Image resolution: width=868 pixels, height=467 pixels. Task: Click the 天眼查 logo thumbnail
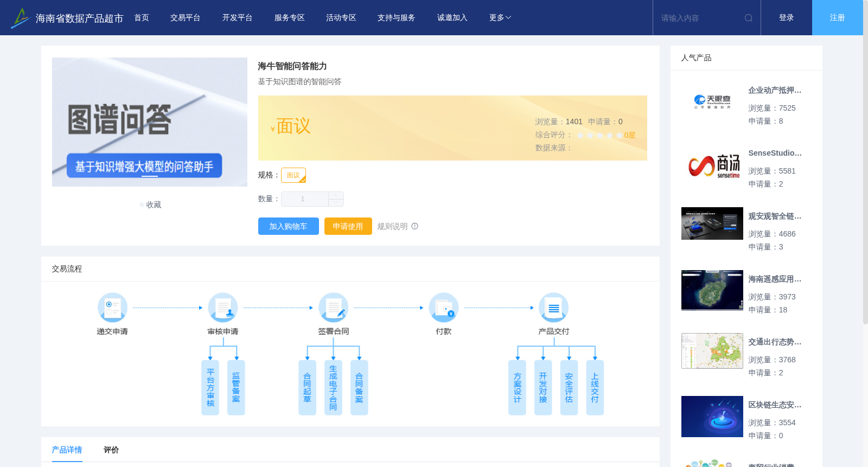click(x=712, y=102)
